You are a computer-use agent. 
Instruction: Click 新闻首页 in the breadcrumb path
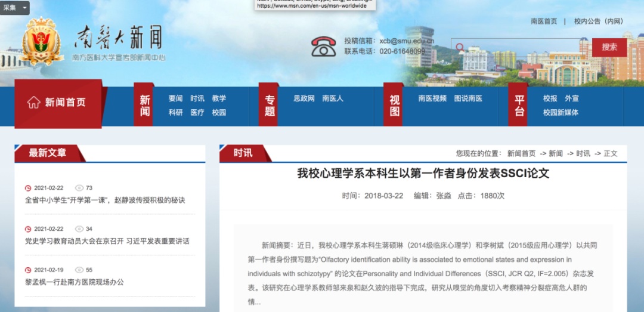click(521, 153)
